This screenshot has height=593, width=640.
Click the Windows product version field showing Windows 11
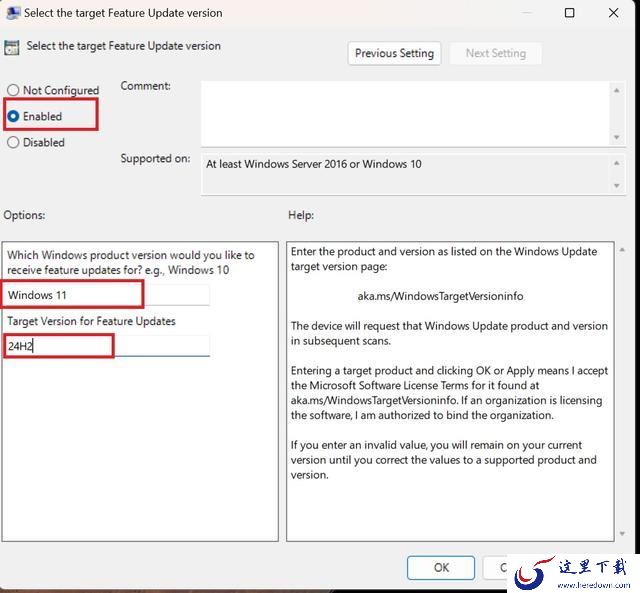coord(107,295)
